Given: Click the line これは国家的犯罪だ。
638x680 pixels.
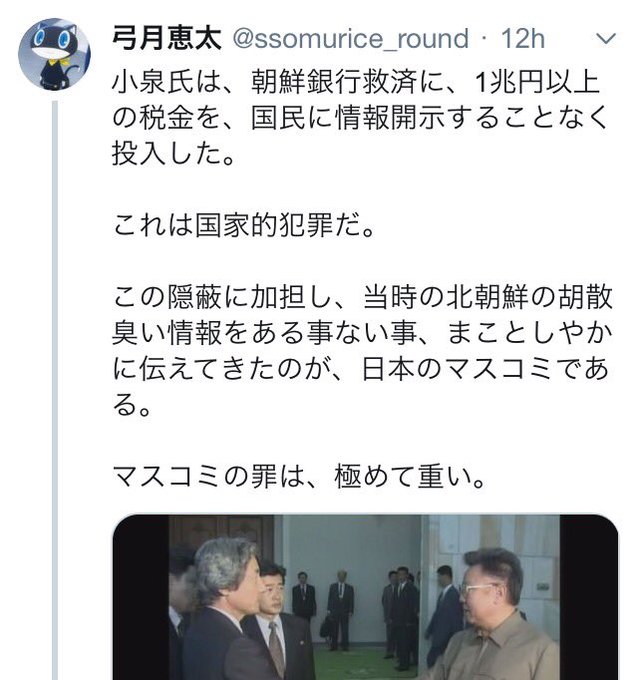Looking at the screenshot, I should pos(243,225).
